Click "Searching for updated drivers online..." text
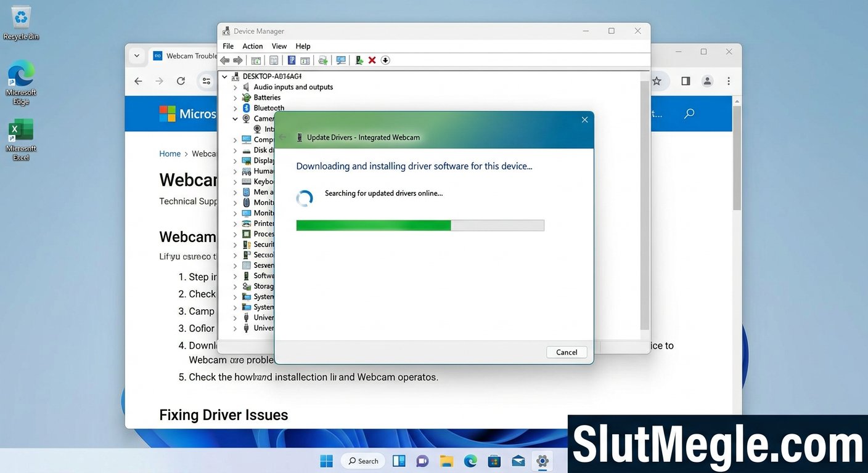The image size is (868, 473). [x=383, y=193]
